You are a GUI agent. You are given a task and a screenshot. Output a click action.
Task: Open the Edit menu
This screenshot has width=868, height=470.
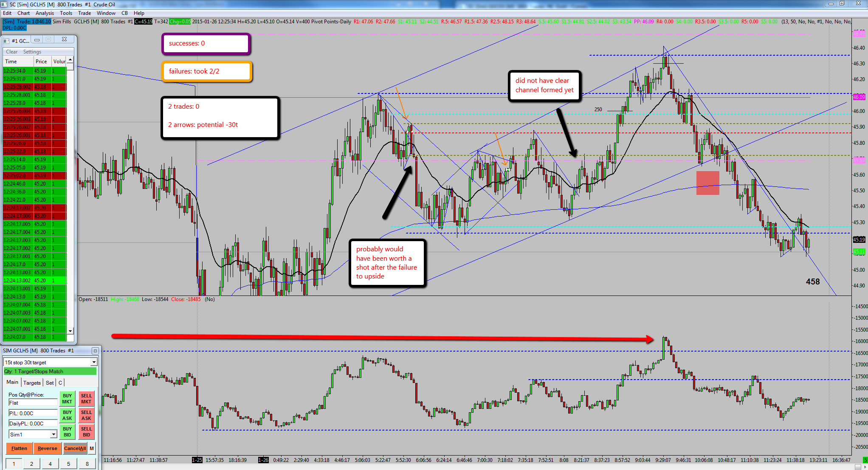pos(7,13)
